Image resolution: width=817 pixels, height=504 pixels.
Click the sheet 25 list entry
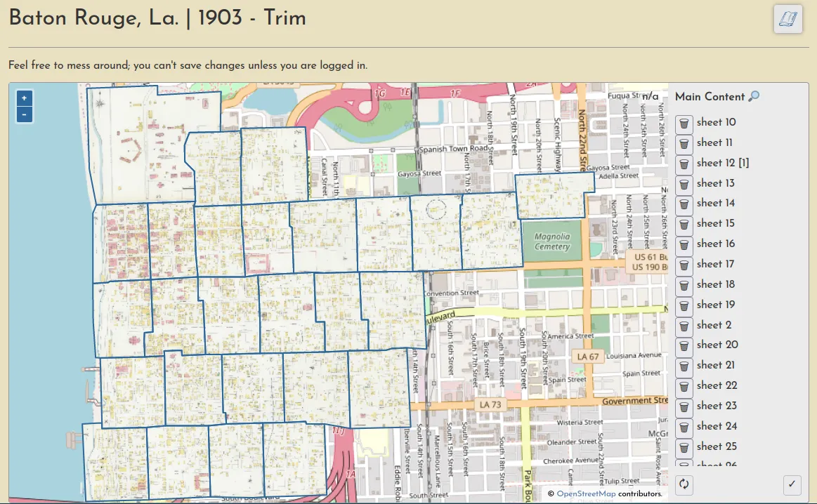[717, 446]
